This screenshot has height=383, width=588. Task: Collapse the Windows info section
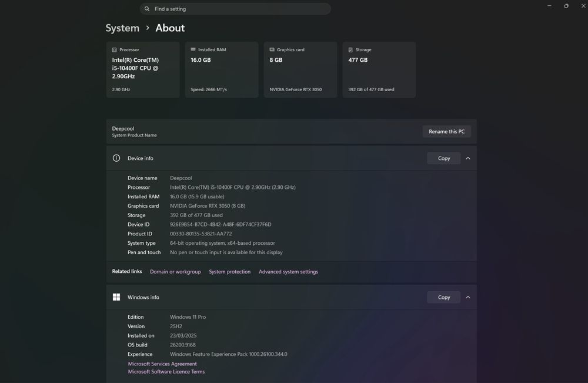[468, 297]
